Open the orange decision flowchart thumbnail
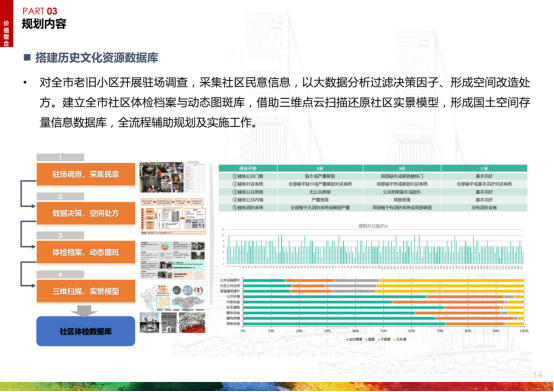Image resolution: width=554 pixels, height=392 pixels. pos(173,217)
